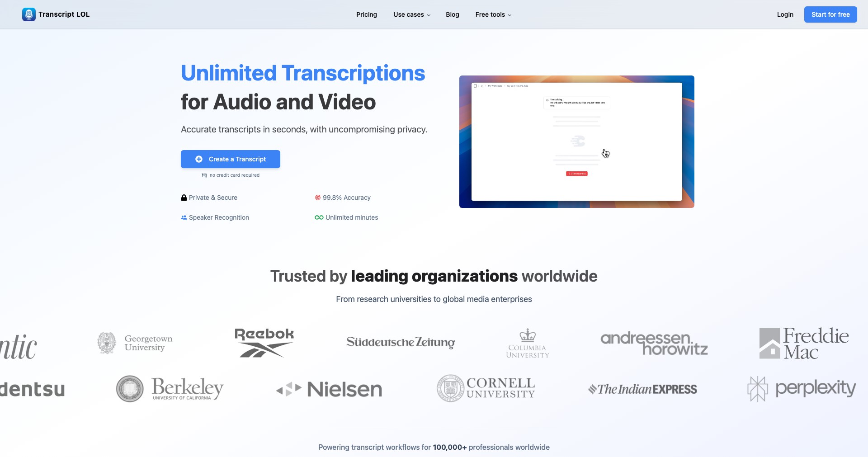Click The Indian Express logo
This screenshot has height=457, width=868.
click(642, 389)
